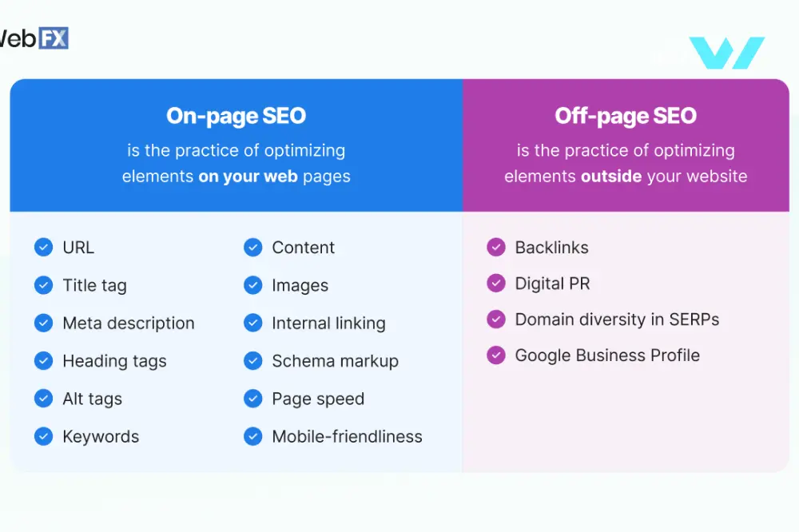The width and height of the screenshot is (799, 532).
Task: Click the WebFX logo
Action: point(34,38)
